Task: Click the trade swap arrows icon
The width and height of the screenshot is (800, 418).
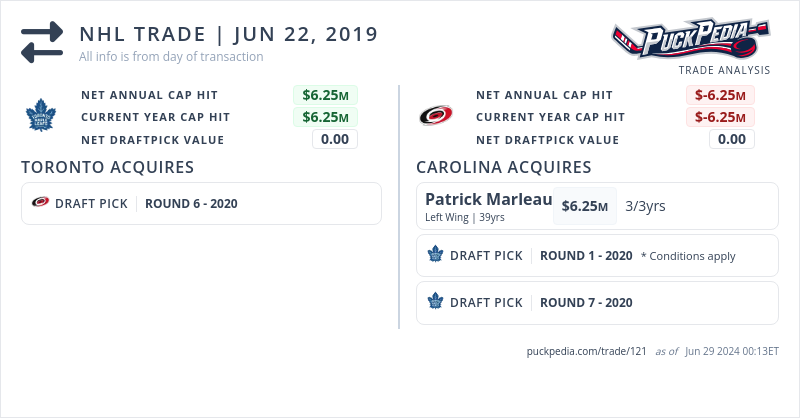Action: (41, 42)
